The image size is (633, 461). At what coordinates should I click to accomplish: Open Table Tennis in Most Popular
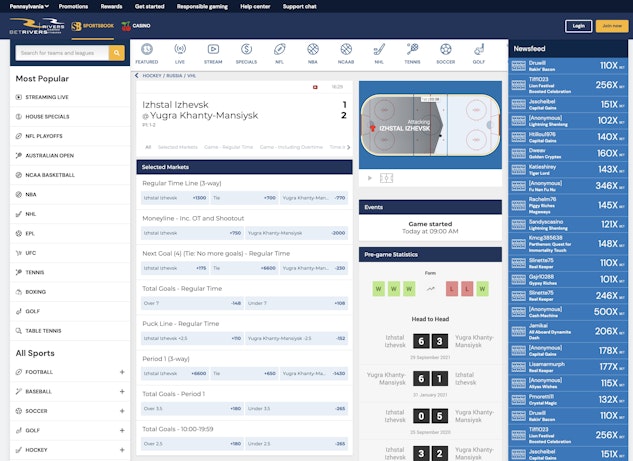tap(70, 331)
